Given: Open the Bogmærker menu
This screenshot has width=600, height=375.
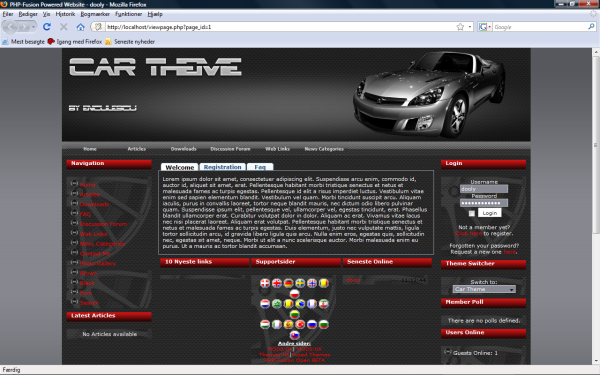Looking at the screenshot, I should click(x=95, y=14).
